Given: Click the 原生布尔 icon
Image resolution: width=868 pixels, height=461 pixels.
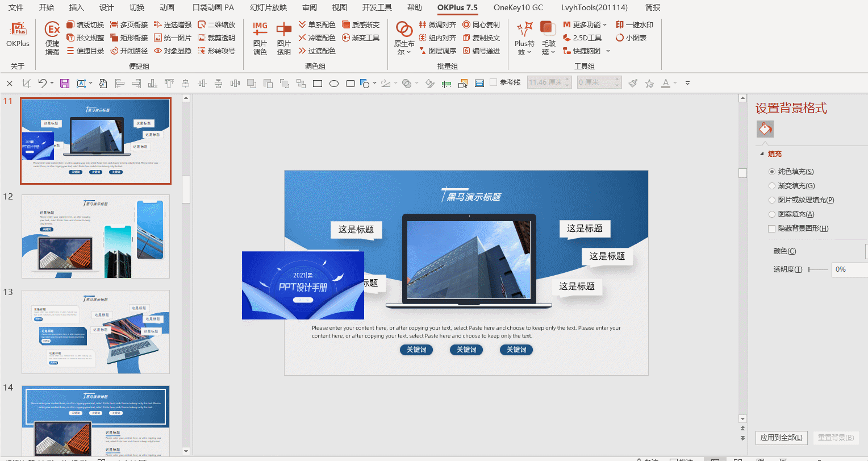Looking at the screenshot, I should [x=404, y=29].
